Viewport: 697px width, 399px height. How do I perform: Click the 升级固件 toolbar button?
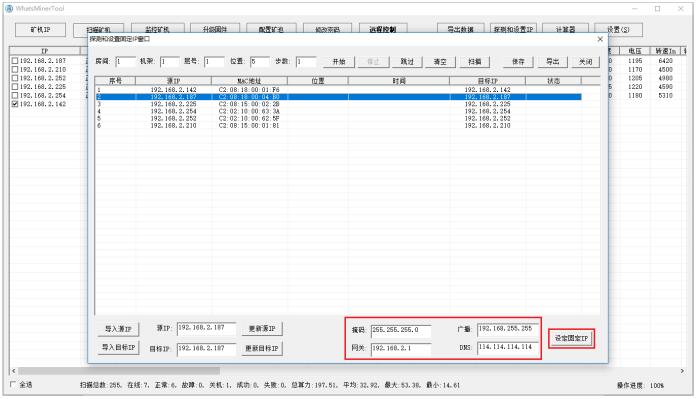pos(215,28)
